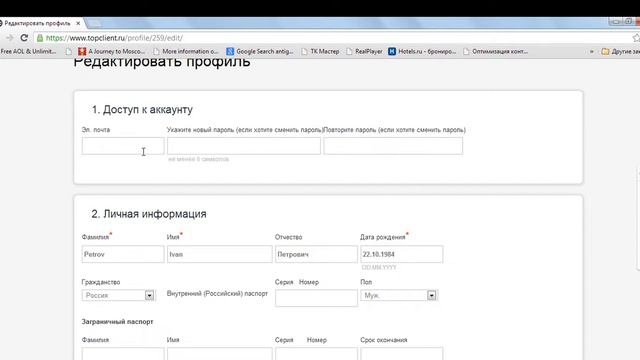640x360 pixels.
Task: Reload the page with the refresh icon
Action: coord(24,38)
